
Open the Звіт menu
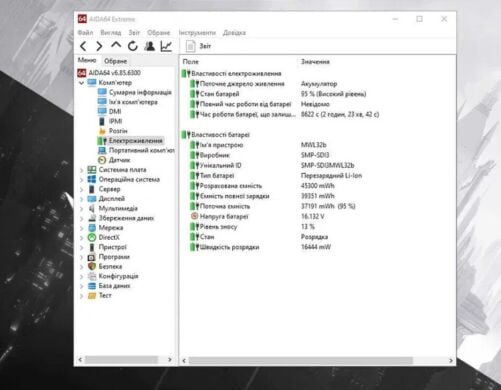pyautogui.click(x=134, y=33)
